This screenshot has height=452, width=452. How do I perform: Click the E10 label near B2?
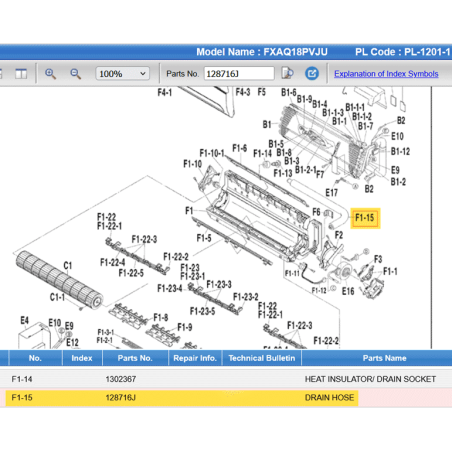click(397, 136)
